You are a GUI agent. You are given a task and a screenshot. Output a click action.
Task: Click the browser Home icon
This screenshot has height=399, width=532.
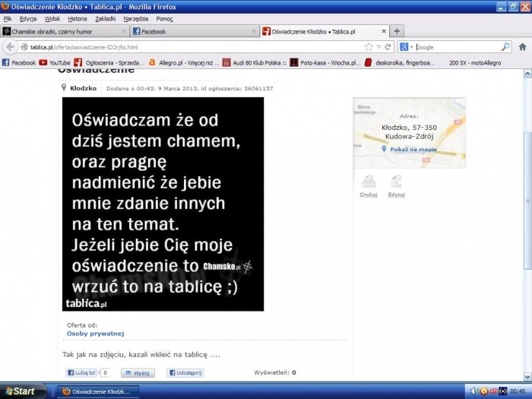(523, 47)
